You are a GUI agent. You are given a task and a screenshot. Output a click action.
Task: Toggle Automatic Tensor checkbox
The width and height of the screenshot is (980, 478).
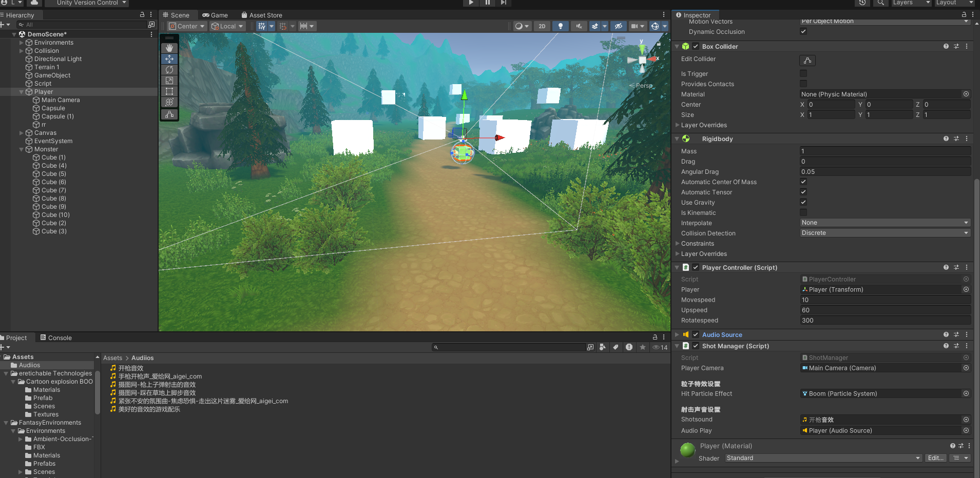(x=803, y=192)
